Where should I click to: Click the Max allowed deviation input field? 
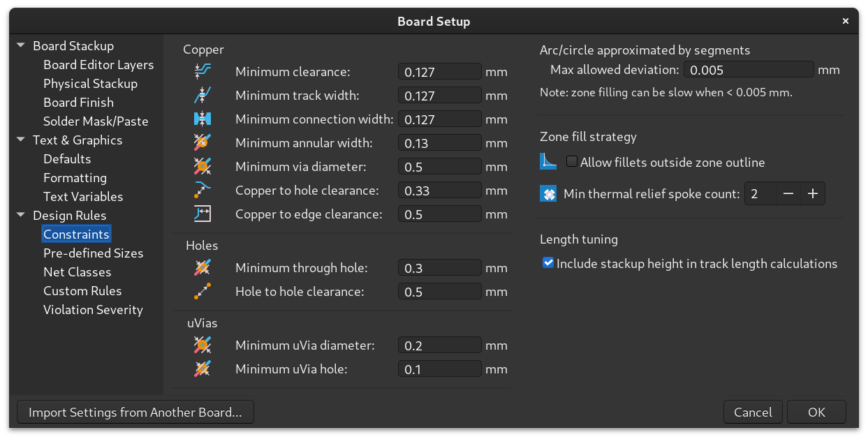click(x=749, y=69)
